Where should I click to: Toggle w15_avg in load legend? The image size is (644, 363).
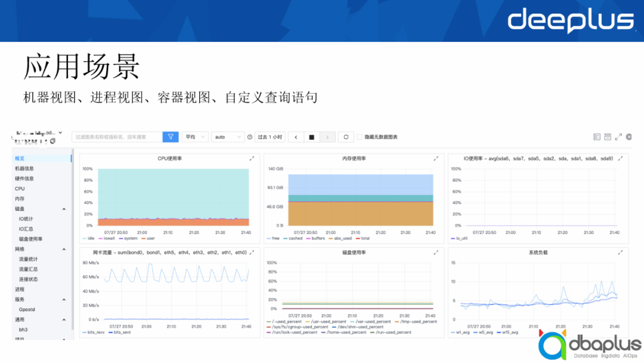click(507, 332)
